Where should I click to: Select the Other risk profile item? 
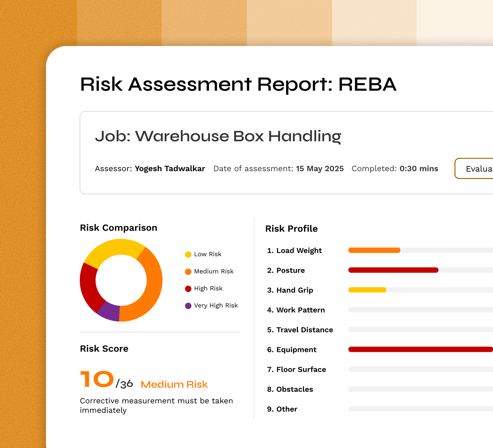[x=282, y=409]
